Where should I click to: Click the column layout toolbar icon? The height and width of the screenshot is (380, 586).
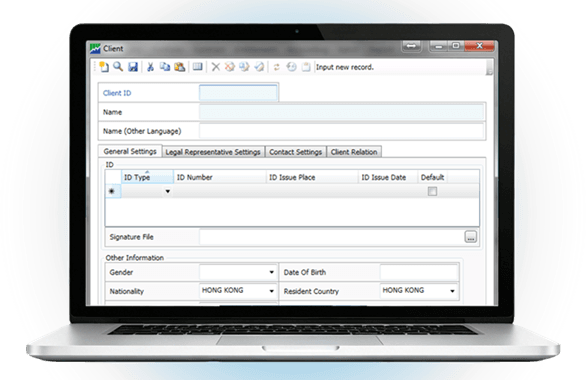click(x=197, y=67)
